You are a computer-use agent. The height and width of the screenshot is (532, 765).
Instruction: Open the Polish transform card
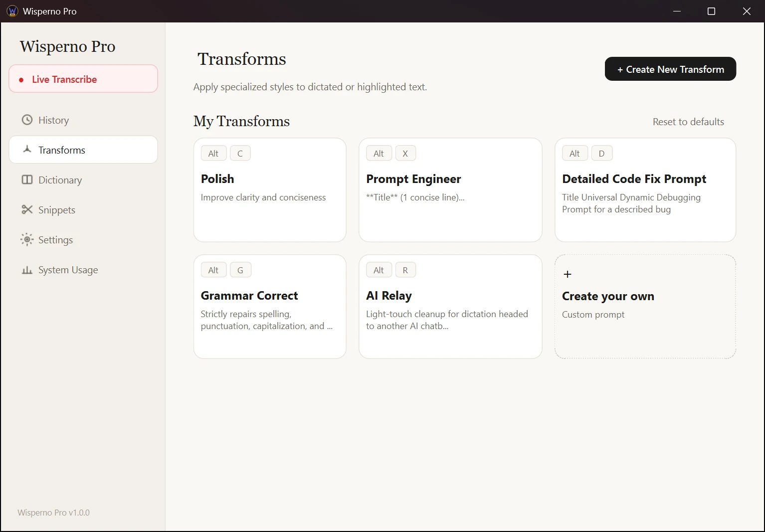pyautogui.click(x=270, y=190)
